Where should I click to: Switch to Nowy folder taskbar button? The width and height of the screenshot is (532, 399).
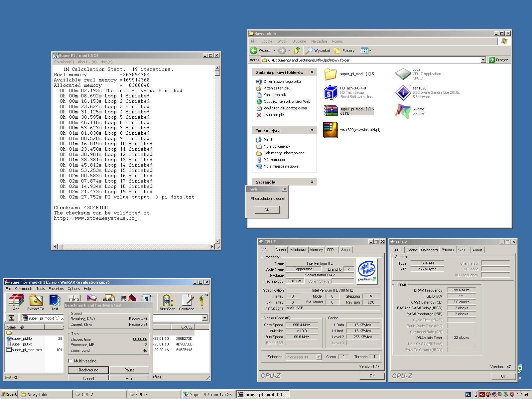46,394
